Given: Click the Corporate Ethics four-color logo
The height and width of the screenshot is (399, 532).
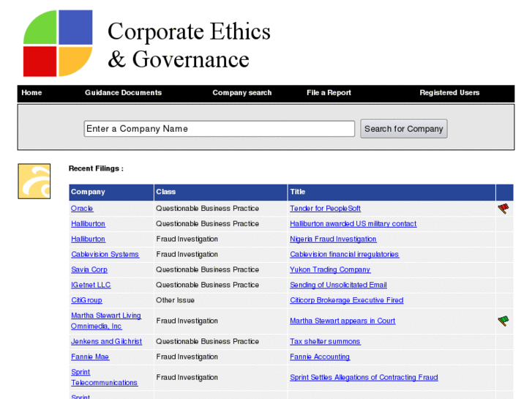Looking at the screenshot, I should (x=58, y=43).
